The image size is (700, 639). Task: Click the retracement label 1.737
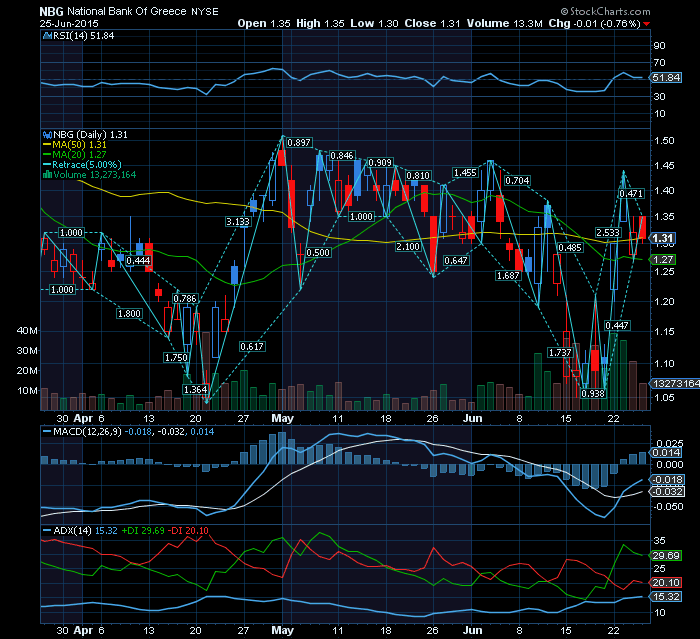(x=560, y=352)
